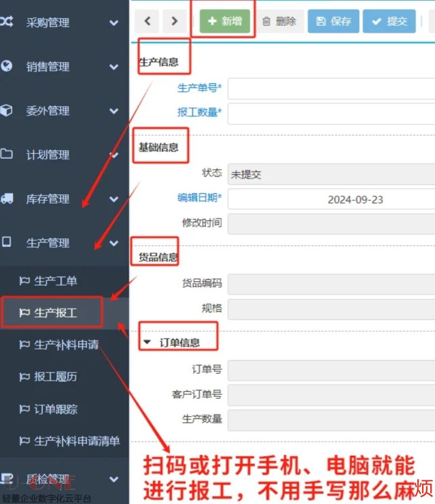Click the 修改时间 field
435x504 pixels.
coord(332,224)
